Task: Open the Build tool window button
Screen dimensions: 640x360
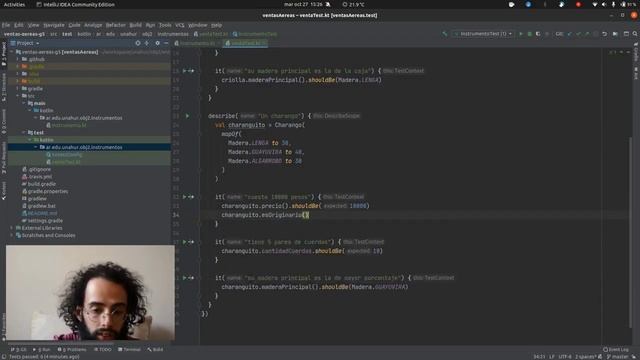Action: point(155,350)
